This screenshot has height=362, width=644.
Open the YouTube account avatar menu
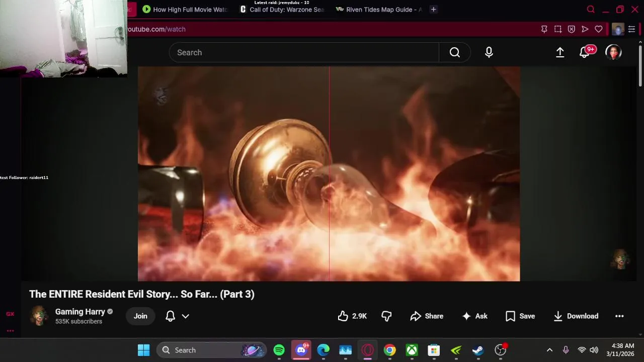click(x=613, y=52)
